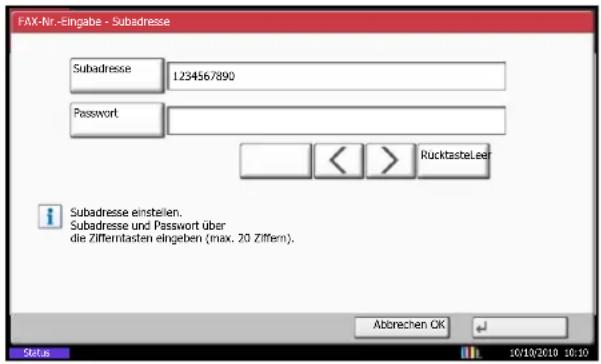This screenshot has width=601, height=364.
Task: Tap the toner level color bars icon
Action: (470, 353)
